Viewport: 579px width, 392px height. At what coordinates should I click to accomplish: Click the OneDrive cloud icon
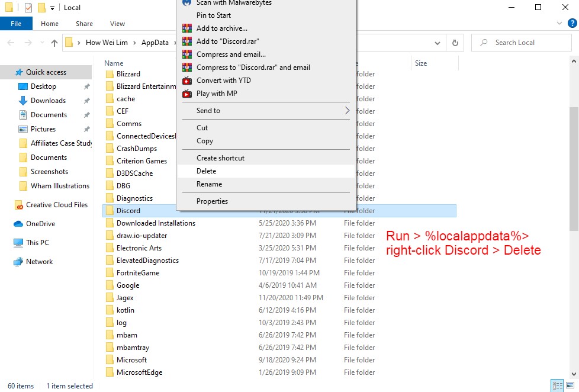pyautogui.click(x=18, y=224)
